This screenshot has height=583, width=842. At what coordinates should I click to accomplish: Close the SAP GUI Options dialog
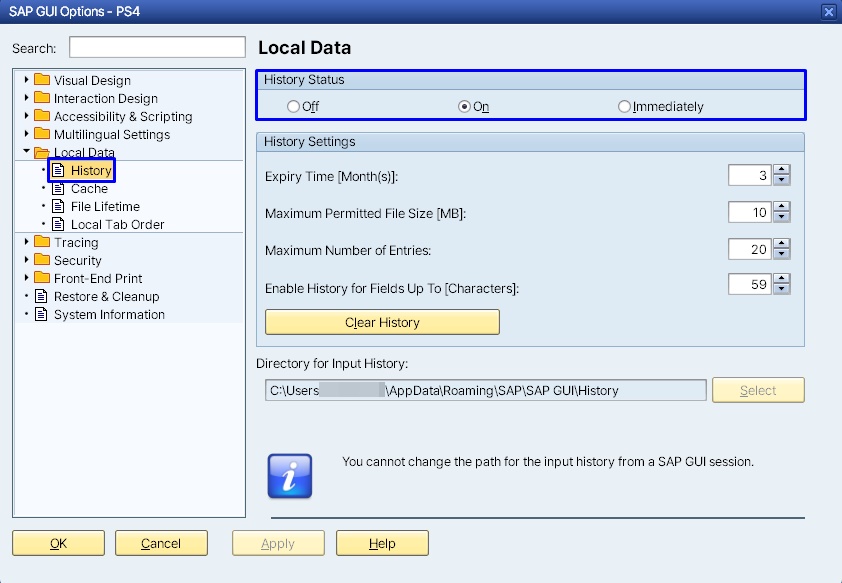point(829,12)
